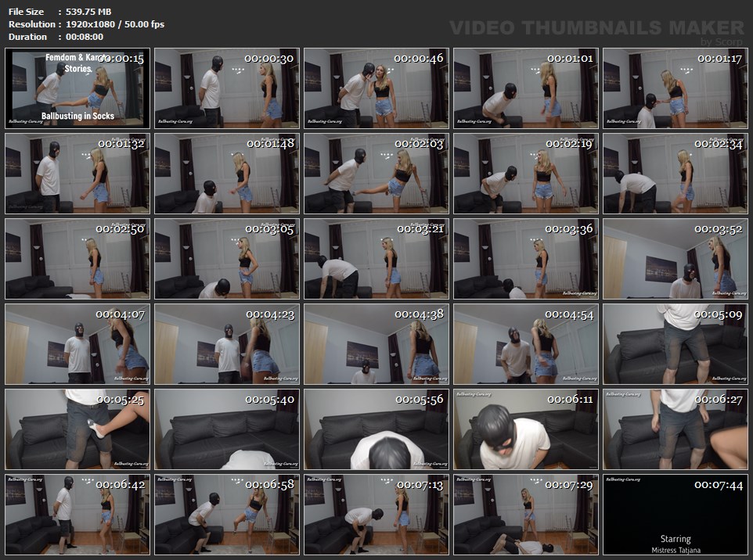Pick the frame stamped 00:01:48

(227, 174)
